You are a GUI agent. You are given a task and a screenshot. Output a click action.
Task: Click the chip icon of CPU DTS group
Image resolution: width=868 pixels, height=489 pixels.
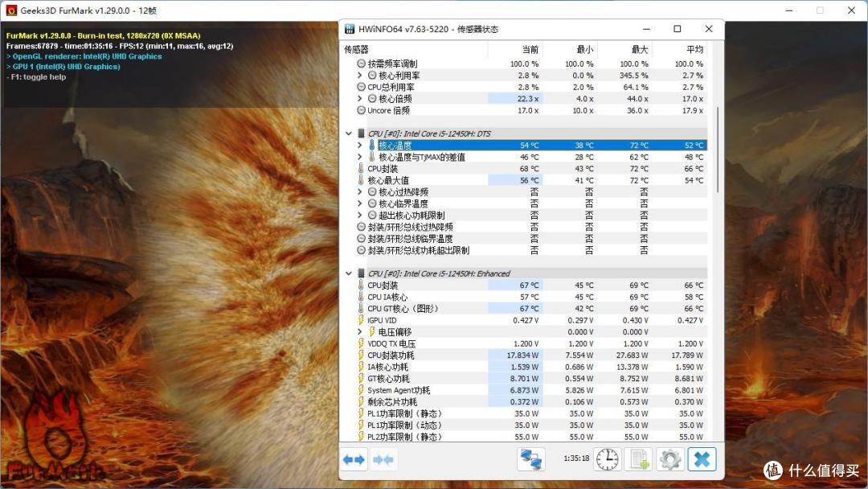[361, 134]
